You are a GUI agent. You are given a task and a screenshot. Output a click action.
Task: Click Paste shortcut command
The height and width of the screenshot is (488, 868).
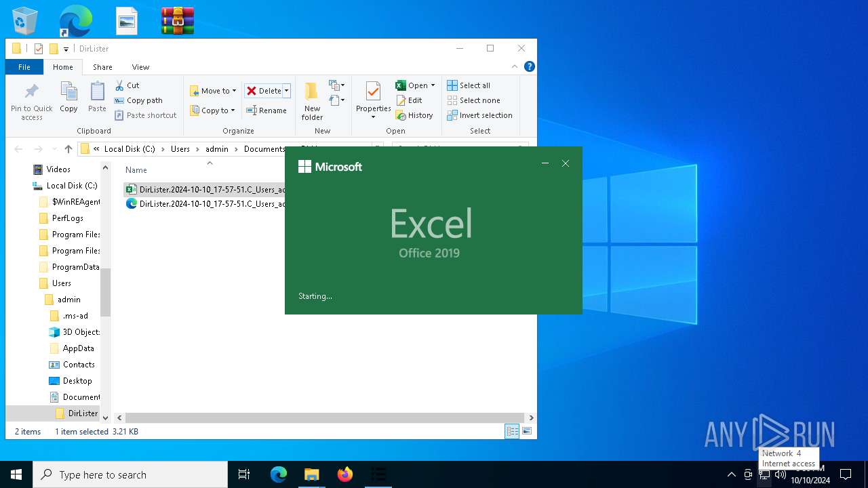[145, 115]
